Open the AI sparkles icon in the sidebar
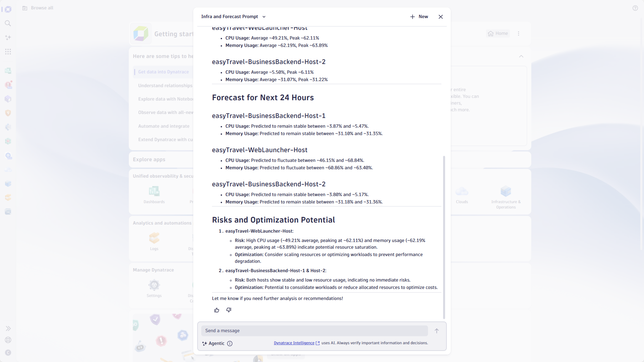 coord(8,38)
